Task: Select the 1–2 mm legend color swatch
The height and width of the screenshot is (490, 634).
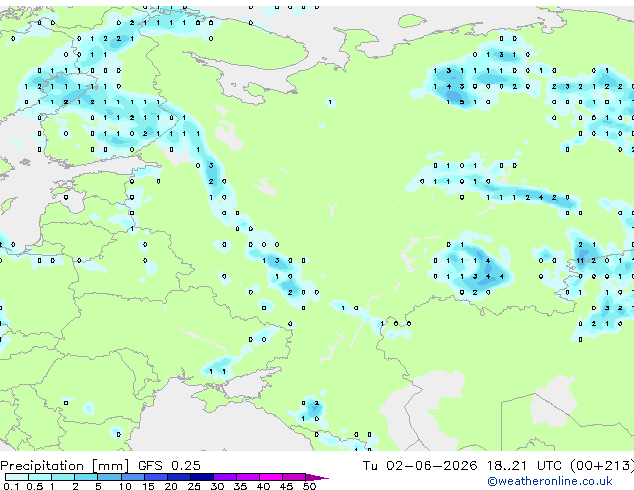Action: point(63,477)
